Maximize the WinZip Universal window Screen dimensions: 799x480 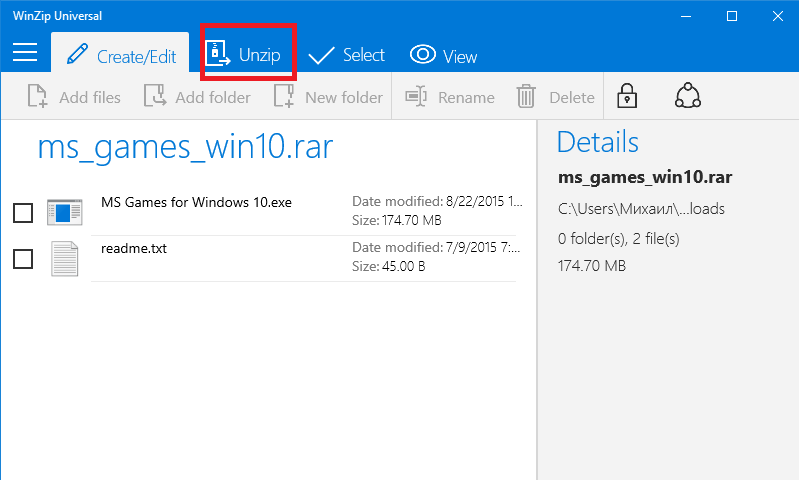tap(732, 16)
